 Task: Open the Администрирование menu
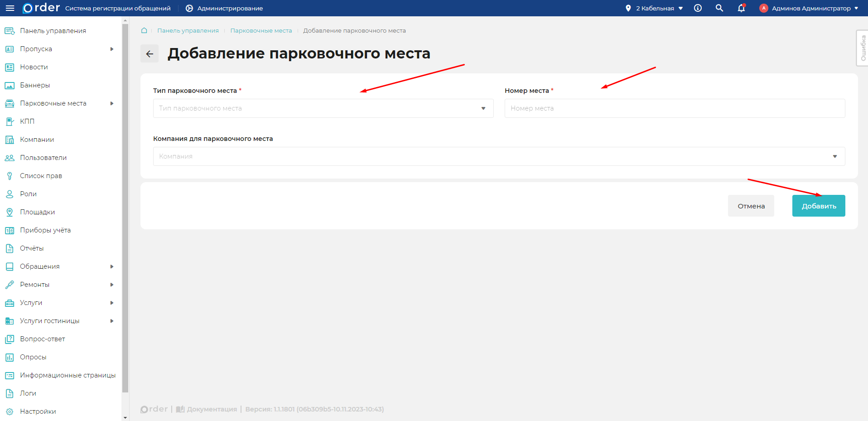click(224, 8)
